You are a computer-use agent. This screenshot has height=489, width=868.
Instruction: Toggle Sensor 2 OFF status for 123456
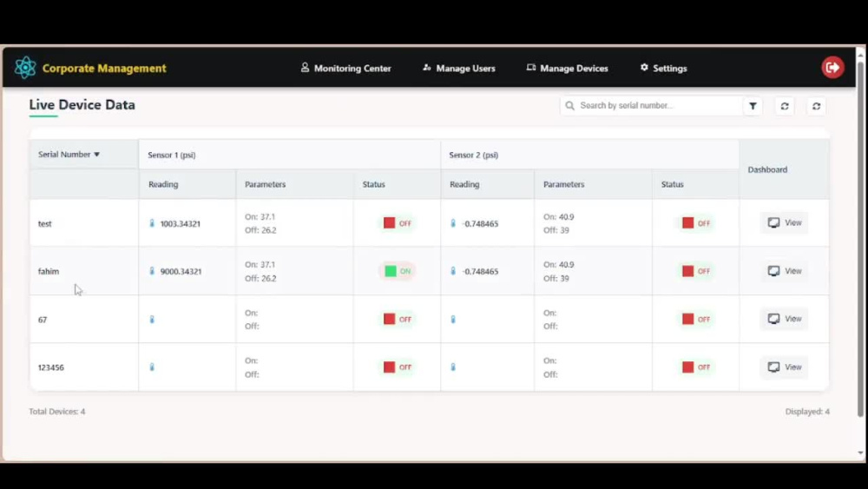click(696, 367)
